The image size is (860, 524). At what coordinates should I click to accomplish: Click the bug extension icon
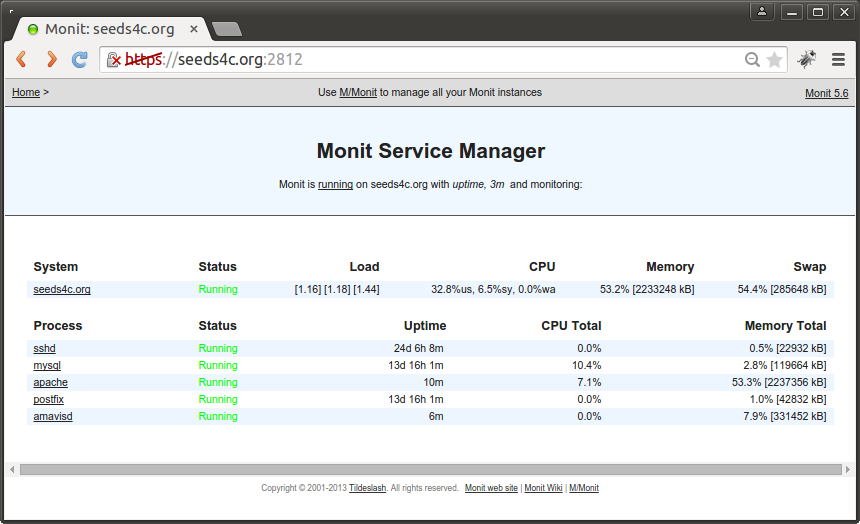coord(806,60)
